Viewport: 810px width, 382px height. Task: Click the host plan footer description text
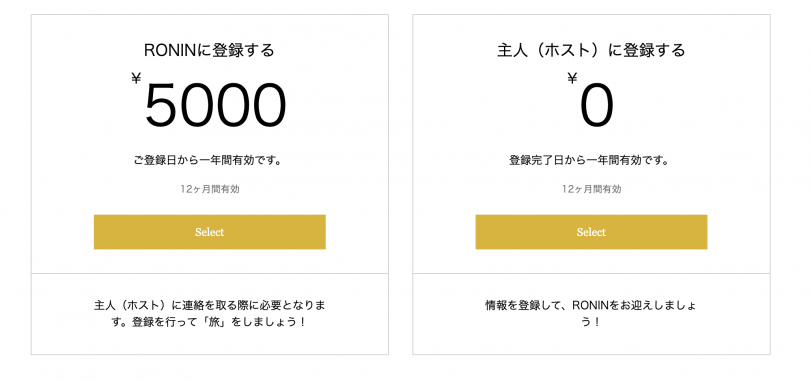[x=591, y=314]
